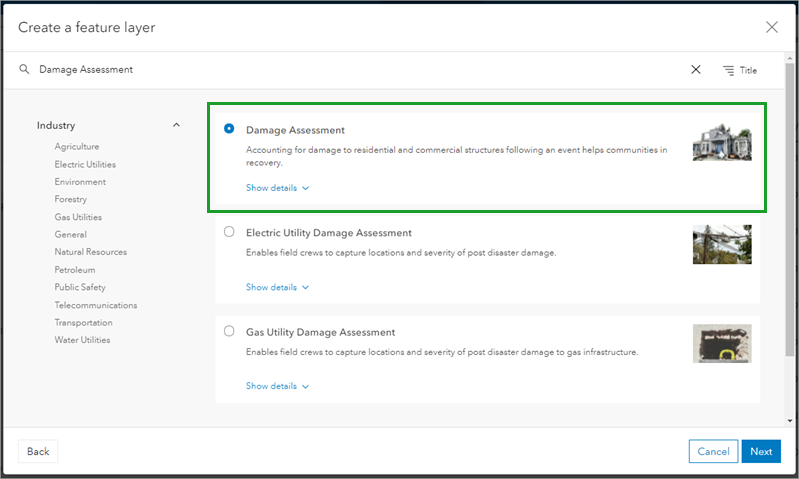
Task: Click the search magnifier icon
Action: click(24, 69)
